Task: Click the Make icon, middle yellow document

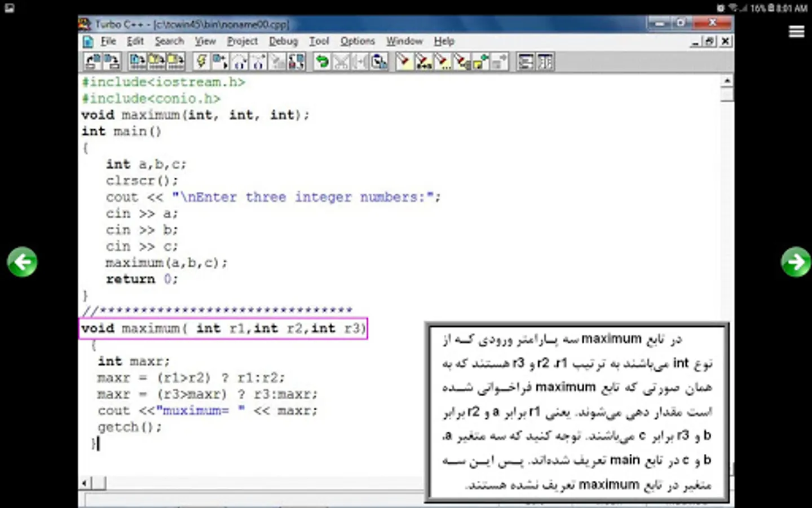Action: 156,62
